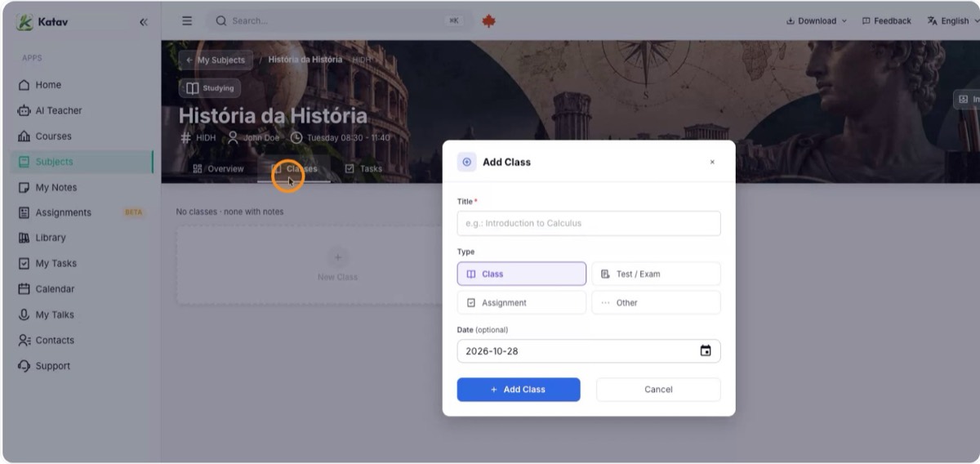
Task: Go back to My Subjects
Action: (x=216, y=60)
